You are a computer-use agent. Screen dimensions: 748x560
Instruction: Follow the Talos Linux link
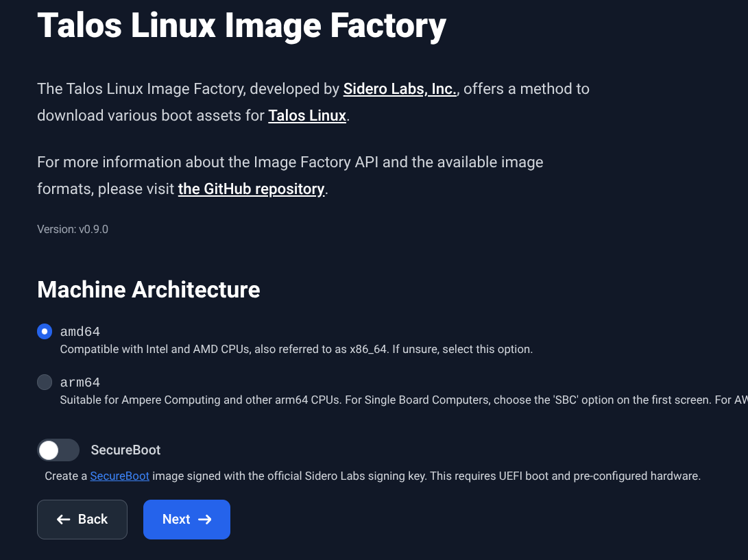[x=306, y=115]
